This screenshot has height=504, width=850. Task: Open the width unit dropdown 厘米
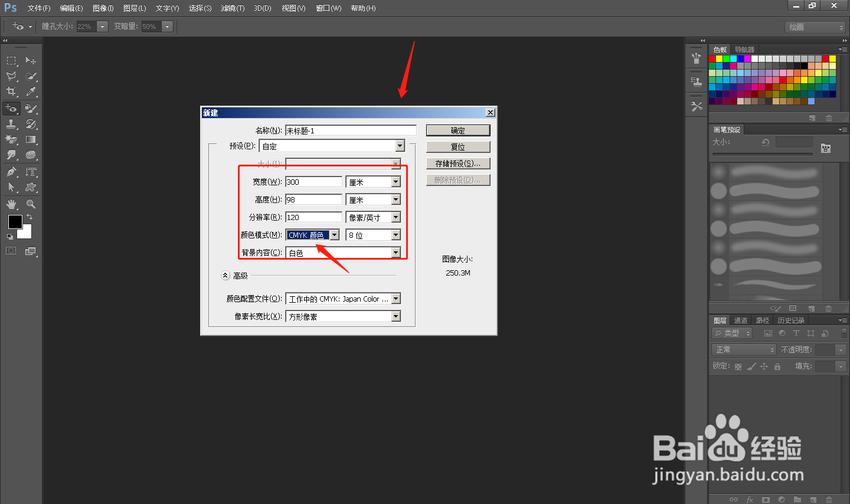(373, 182)
